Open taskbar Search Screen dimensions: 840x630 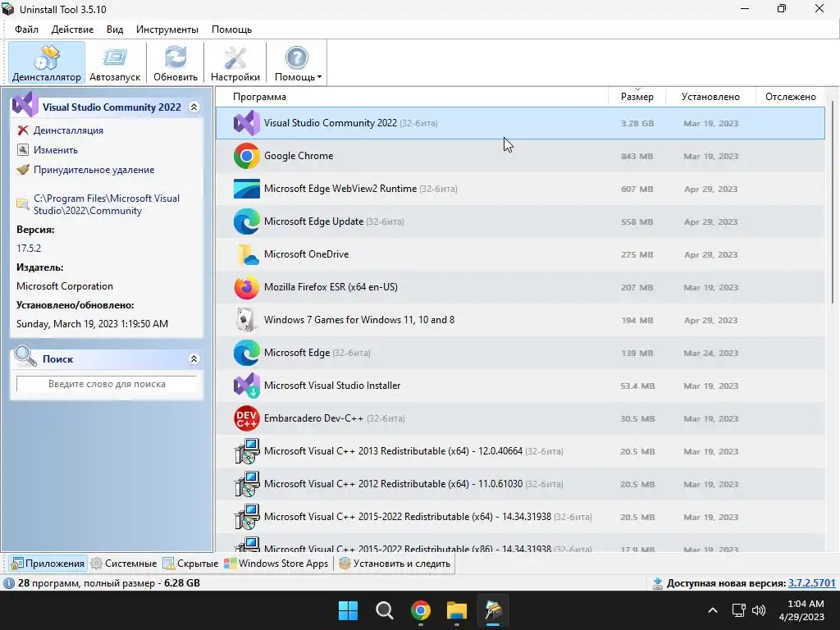(385, 610)
